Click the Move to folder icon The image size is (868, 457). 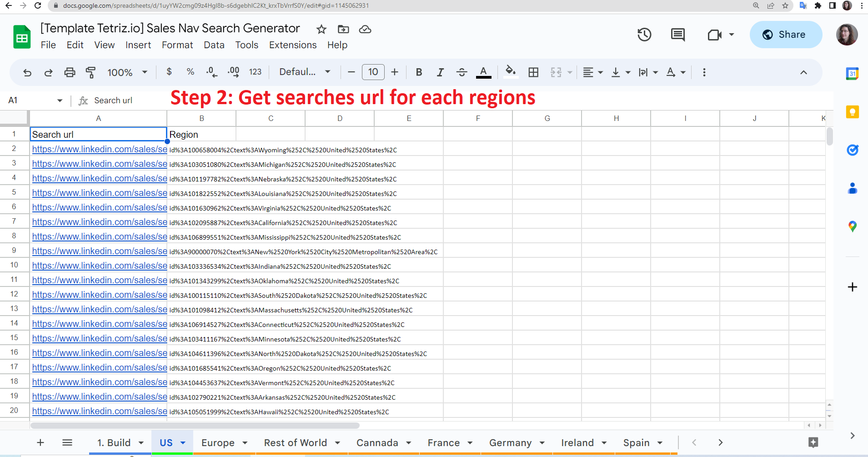point(343,30)
